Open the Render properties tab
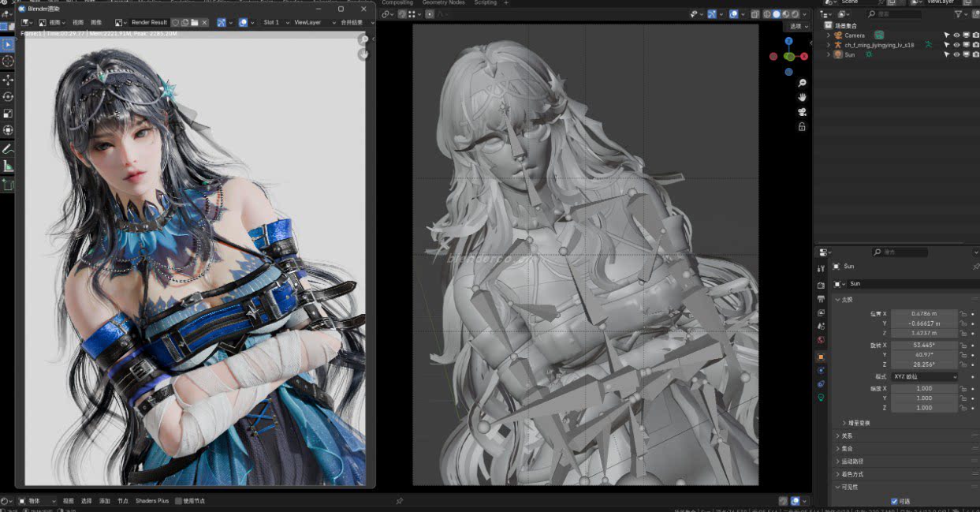The width and height of the screenshot is (980, 512). click(x=821, y=286)
